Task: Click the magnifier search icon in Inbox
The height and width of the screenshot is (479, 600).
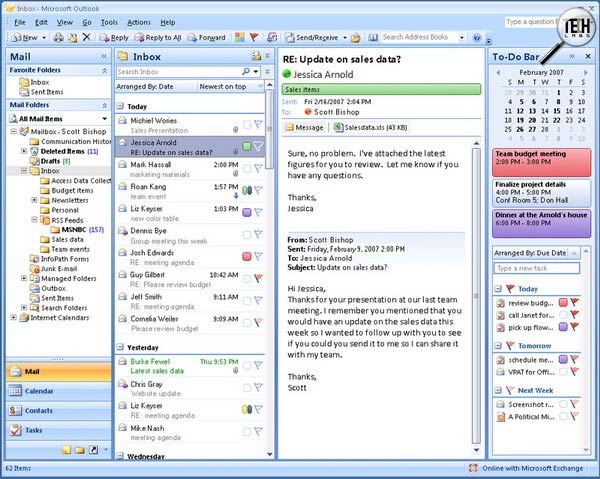Action: click(246, 72)
